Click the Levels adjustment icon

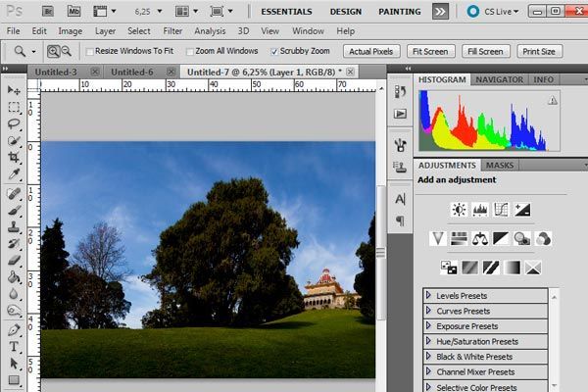480,209
